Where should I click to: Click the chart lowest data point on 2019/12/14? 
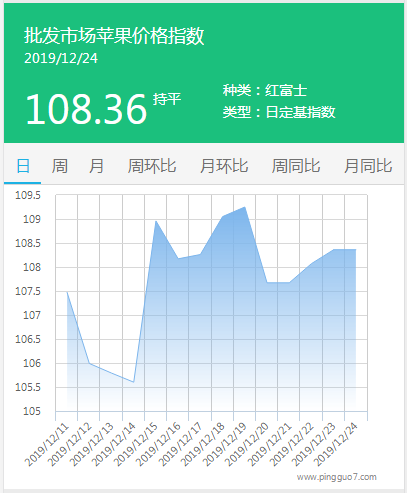134,382
